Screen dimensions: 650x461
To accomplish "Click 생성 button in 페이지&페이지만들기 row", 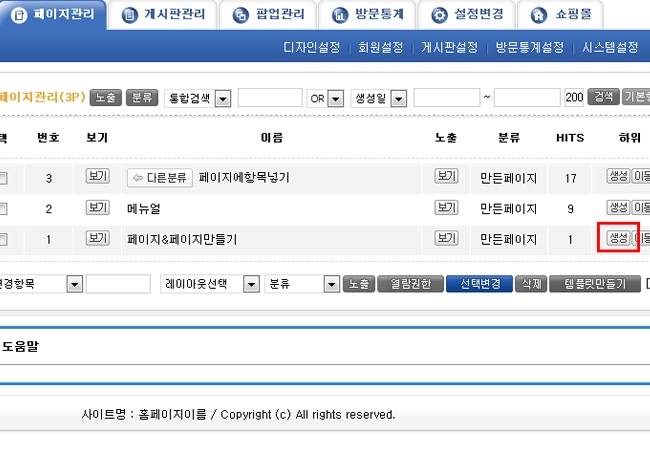I will [618, 238].
